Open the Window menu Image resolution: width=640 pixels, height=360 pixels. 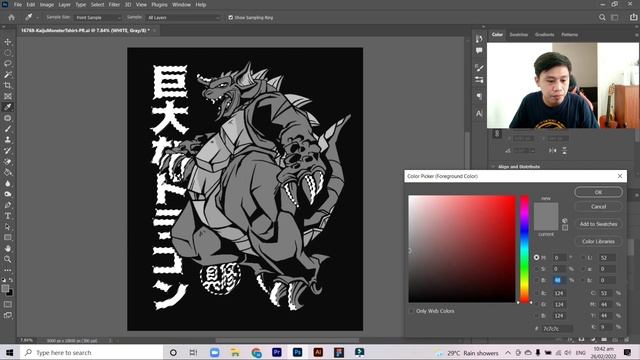point(181,5)
